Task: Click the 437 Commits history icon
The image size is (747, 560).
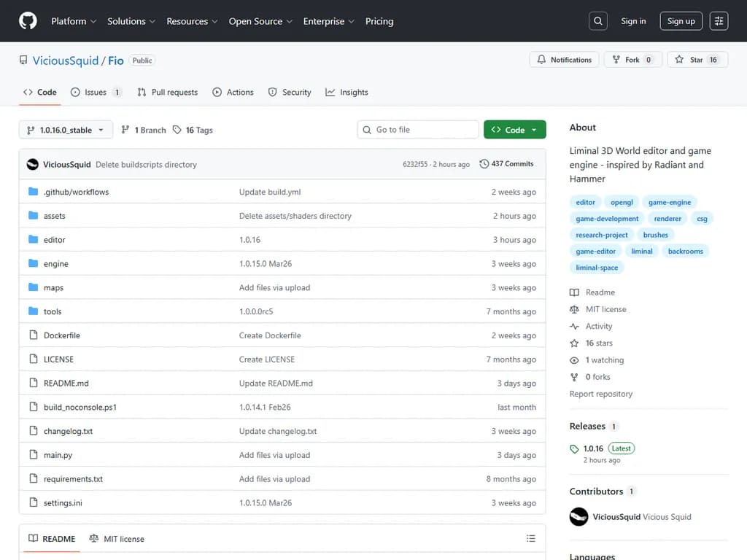Action: [x=484, y=164]
